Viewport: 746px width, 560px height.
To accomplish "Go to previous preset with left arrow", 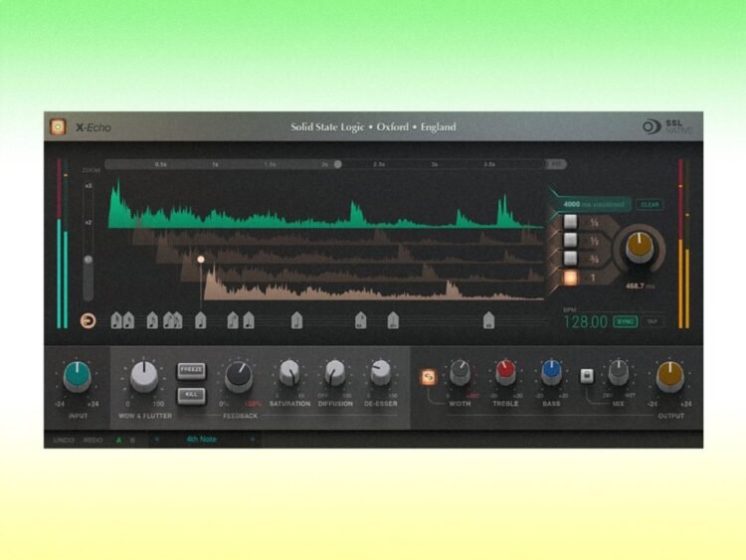I will click(157, 440).
